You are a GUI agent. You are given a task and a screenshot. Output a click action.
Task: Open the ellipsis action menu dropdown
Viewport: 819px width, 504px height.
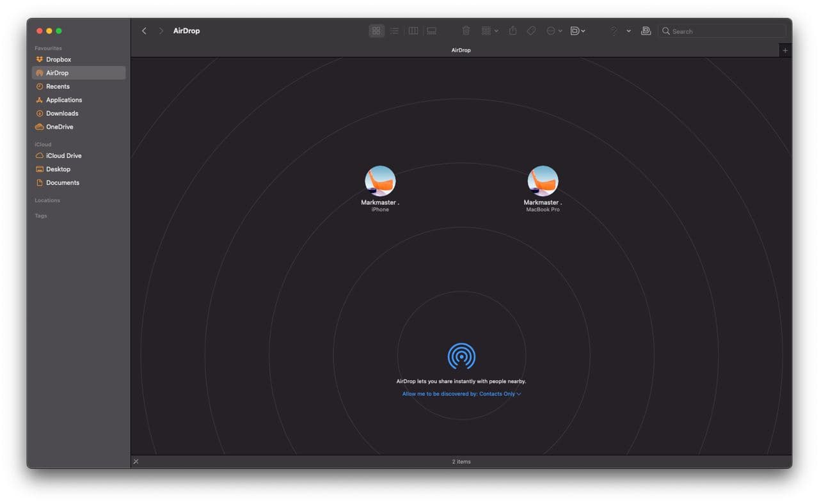[554, 31]
